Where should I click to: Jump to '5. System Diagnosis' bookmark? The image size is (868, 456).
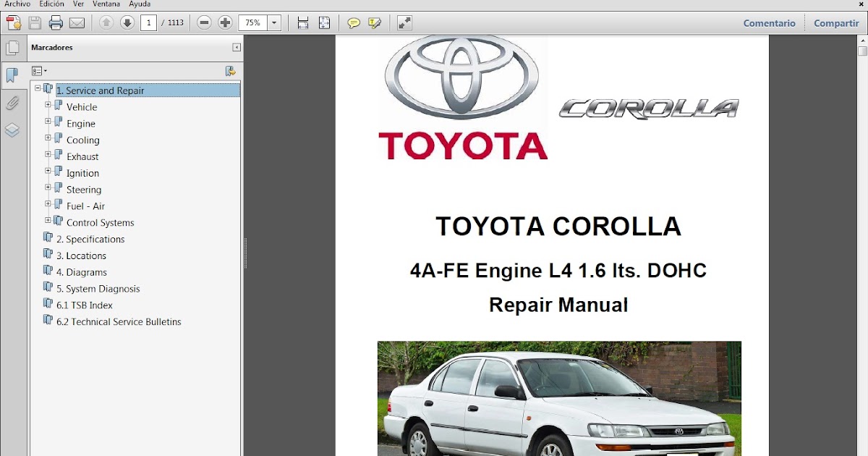tap(98, 289)
